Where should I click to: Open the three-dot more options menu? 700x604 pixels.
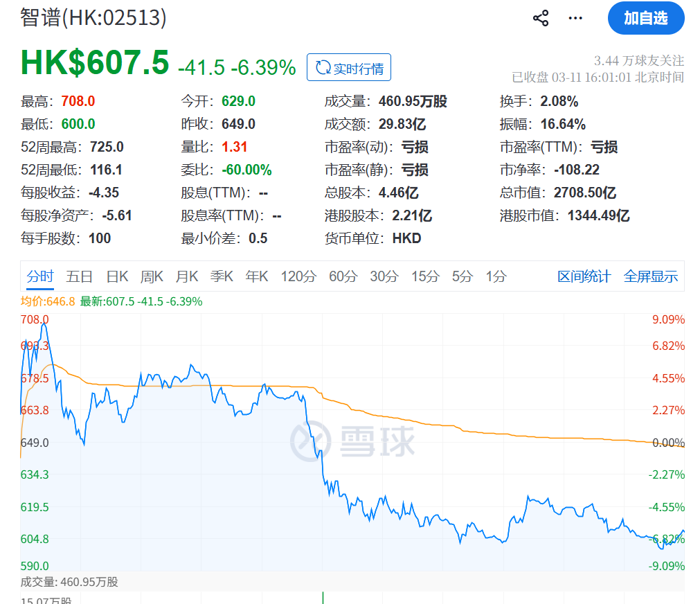coord(575,18)
